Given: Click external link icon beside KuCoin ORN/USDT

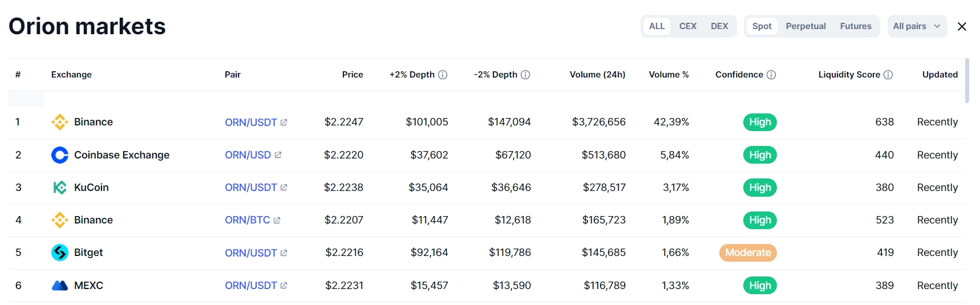Looking at the screenshot, I should point(284,188).
